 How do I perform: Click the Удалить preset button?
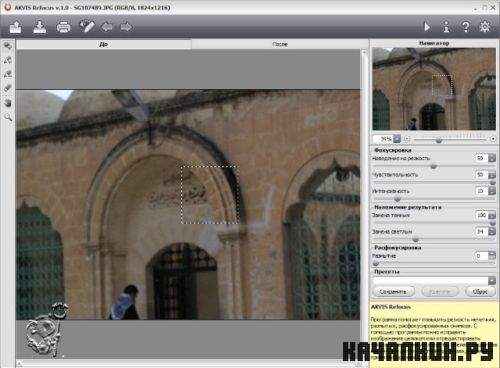pyautogui.click(x=440, y=291)
